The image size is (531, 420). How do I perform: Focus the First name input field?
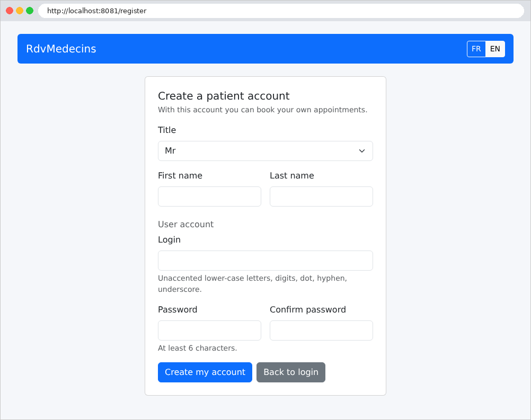(209, 196)
